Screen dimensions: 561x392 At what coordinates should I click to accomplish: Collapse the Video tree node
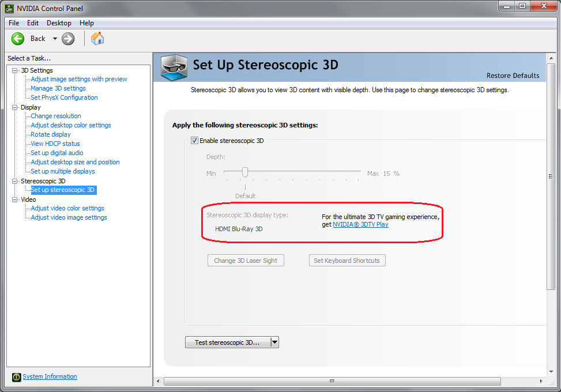tap(14, 199)
